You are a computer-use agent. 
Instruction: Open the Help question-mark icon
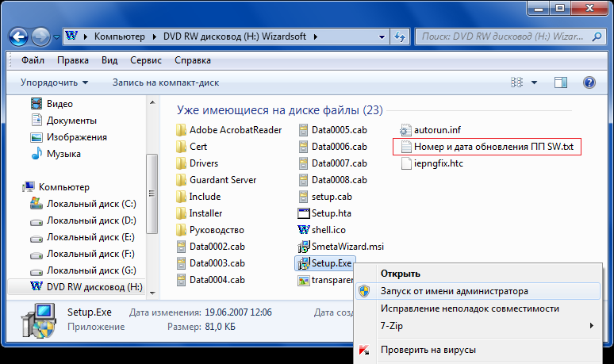coord(589,82)
